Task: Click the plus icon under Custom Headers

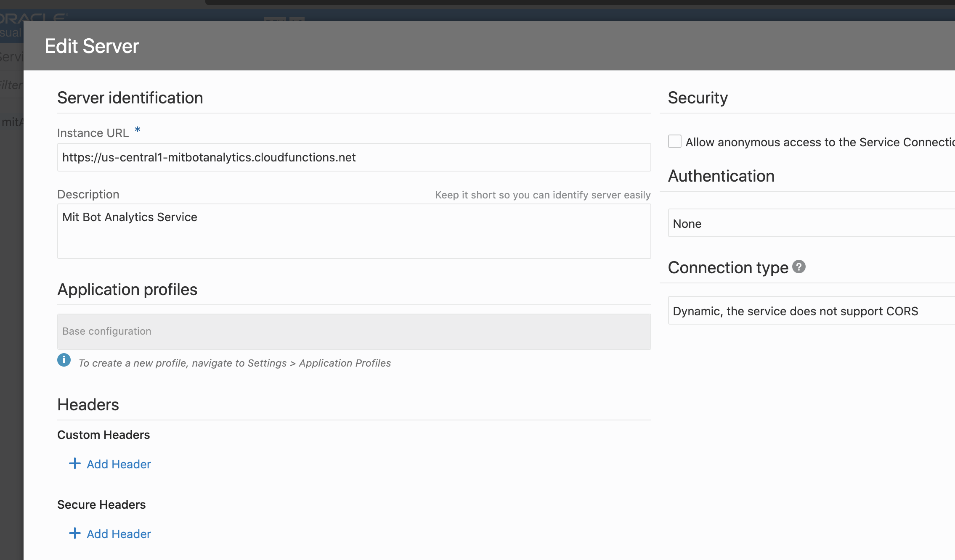Action: click(x=75, y=464)
